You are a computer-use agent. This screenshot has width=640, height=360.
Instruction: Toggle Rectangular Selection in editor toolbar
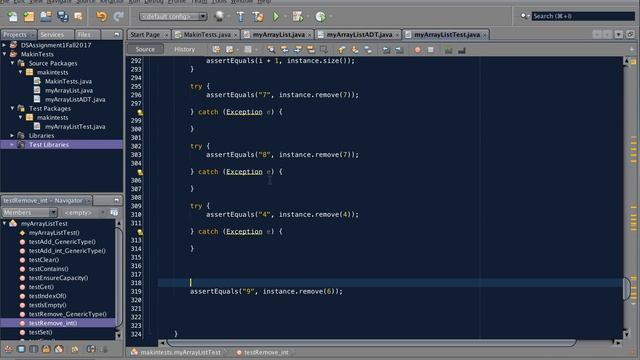point(324,50)
